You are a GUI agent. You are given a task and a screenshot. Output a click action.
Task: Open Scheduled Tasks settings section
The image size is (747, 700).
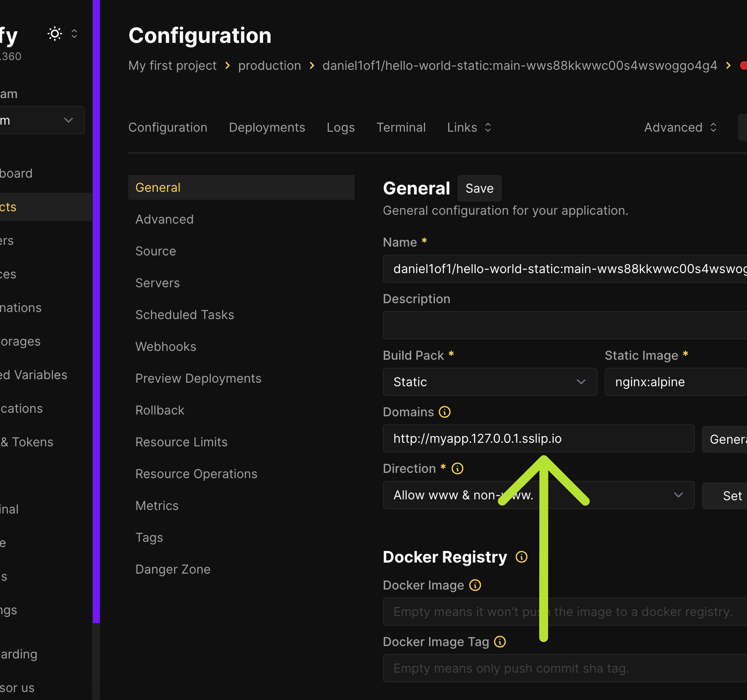[x=185, y=315]
